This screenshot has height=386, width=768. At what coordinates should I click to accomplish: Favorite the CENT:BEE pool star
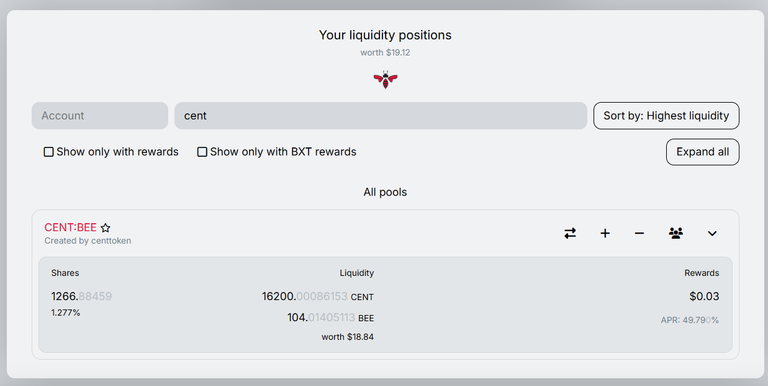pyautogui.click(x=105, y=228)
